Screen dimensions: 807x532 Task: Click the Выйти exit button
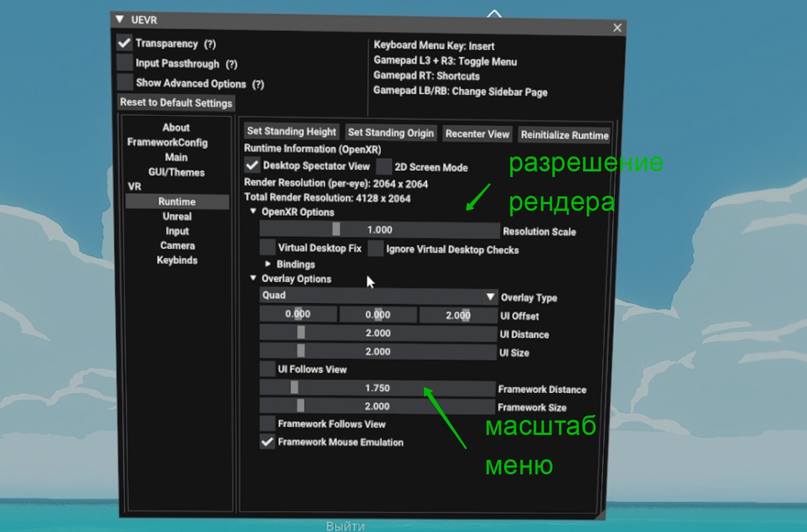click(345, 526)
